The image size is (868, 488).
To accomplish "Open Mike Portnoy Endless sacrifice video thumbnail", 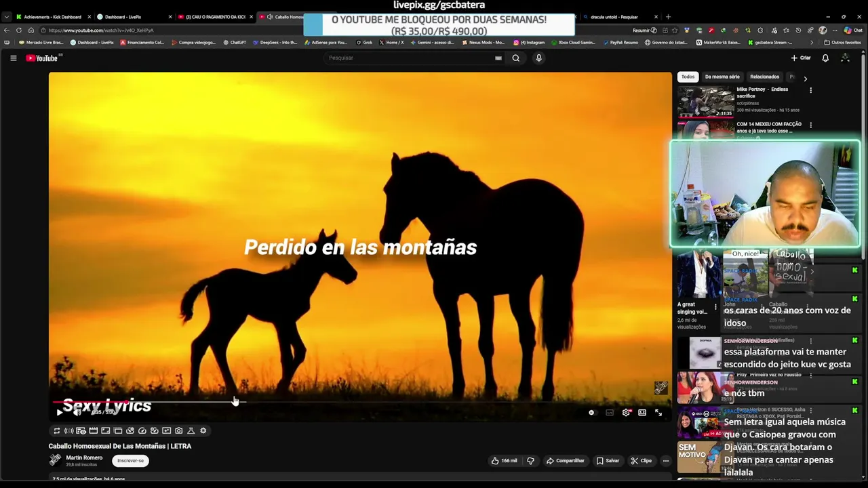I will pos(705,102).
